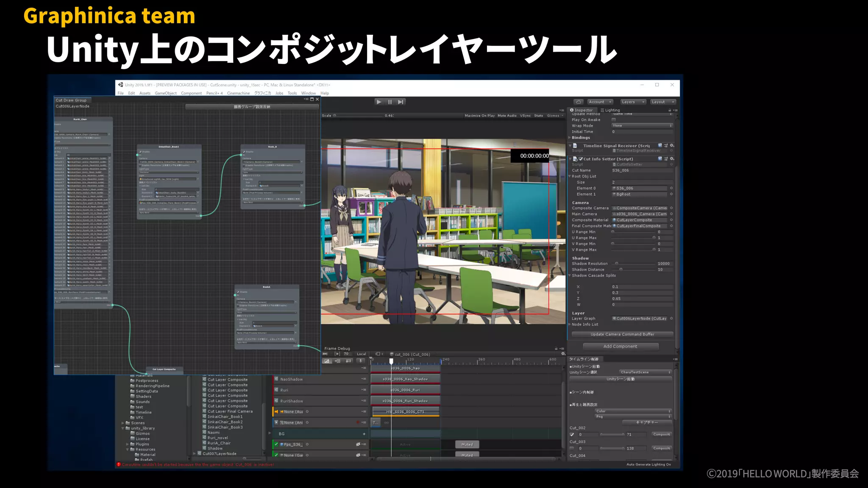Adjust the Shadow Resolution slider
This screenshot has height=488, width=868.
(633, 263)
